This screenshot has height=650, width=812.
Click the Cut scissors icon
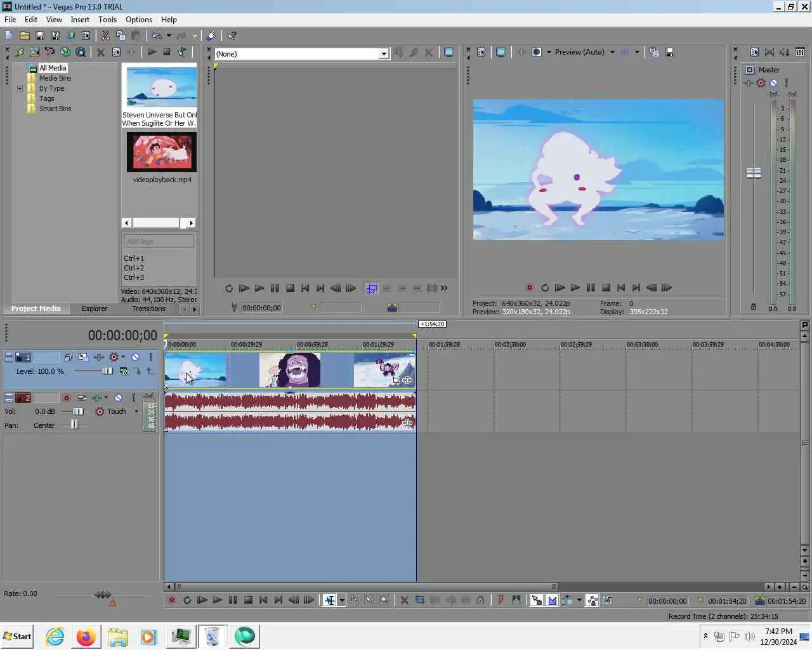point(105,36)
